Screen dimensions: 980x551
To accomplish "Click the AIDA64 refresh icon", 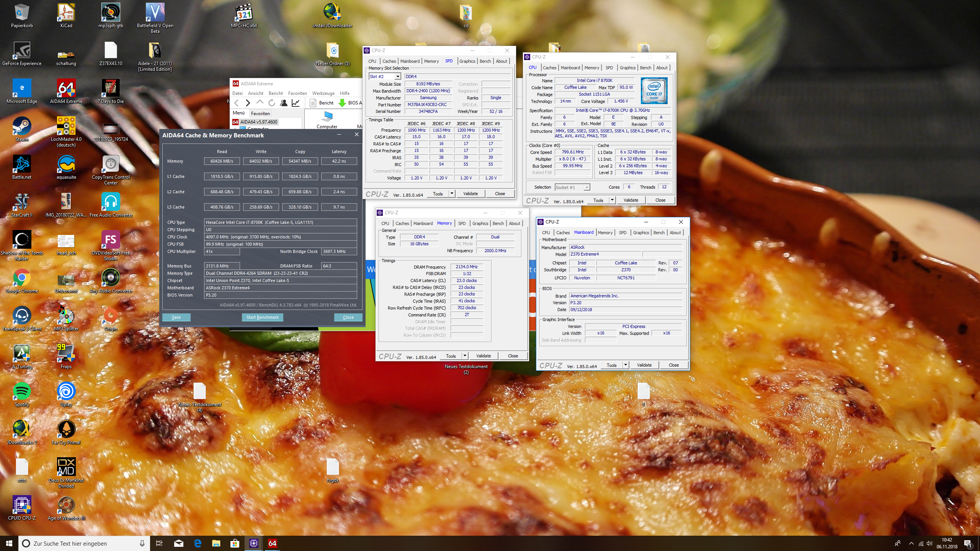I will point(272,103).
